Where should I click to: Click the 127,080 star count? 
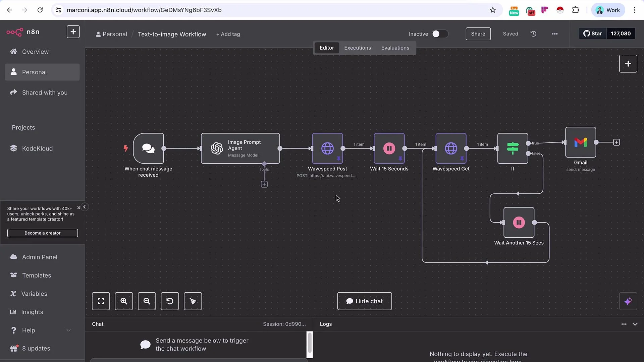click(621, 34)
